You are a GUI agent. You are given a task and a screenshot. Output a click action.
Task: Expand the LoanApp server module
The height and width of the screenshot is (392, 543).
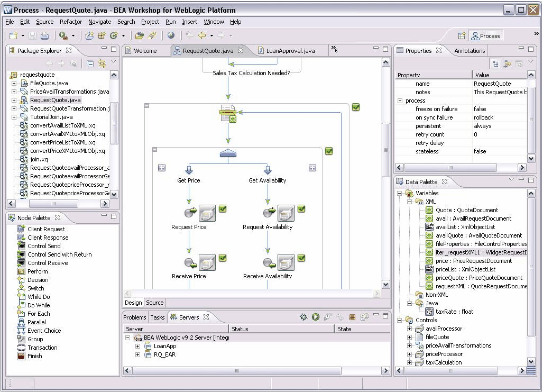coord(137,346)
